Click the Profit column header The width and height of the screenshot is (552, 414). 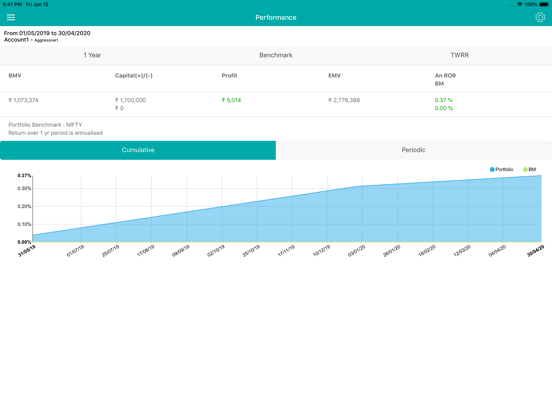[229, 76]
